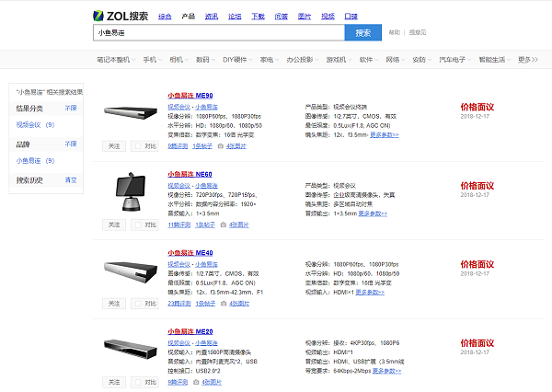Image resolution: width=552 pixels, height=392 pixels.
Task: Click 关注 button for ME90
Action: coord(114,146)
